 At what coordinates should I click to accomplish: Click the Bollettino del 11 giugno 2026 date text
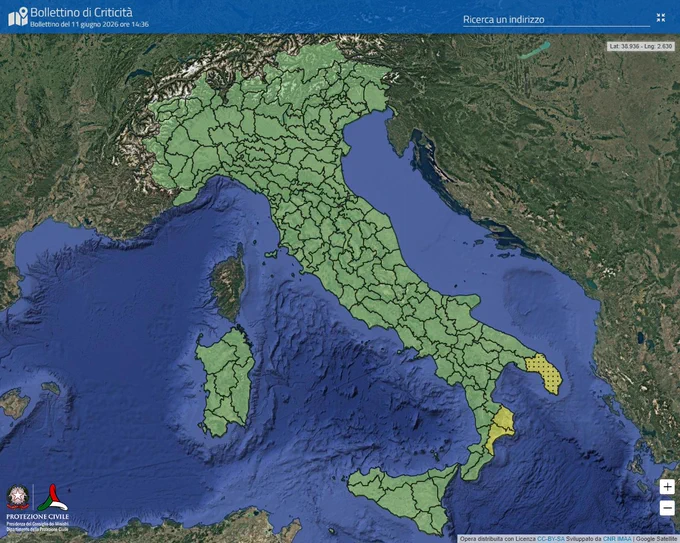tap(89, 24)
